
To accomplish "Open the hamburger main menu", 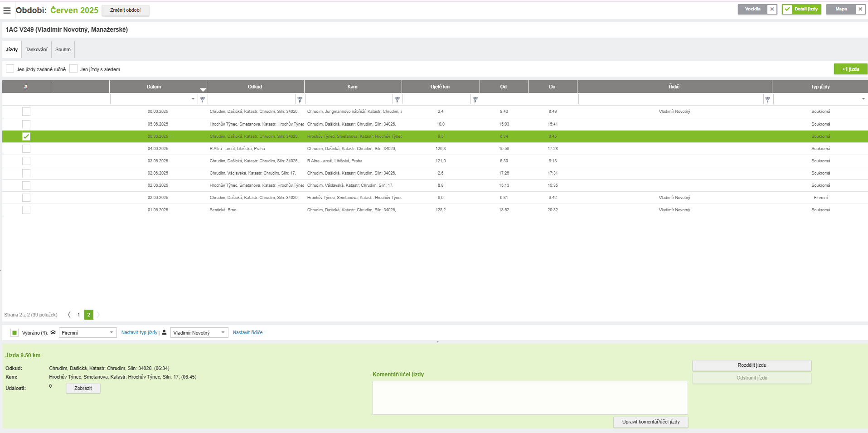I will pos(7,10).
